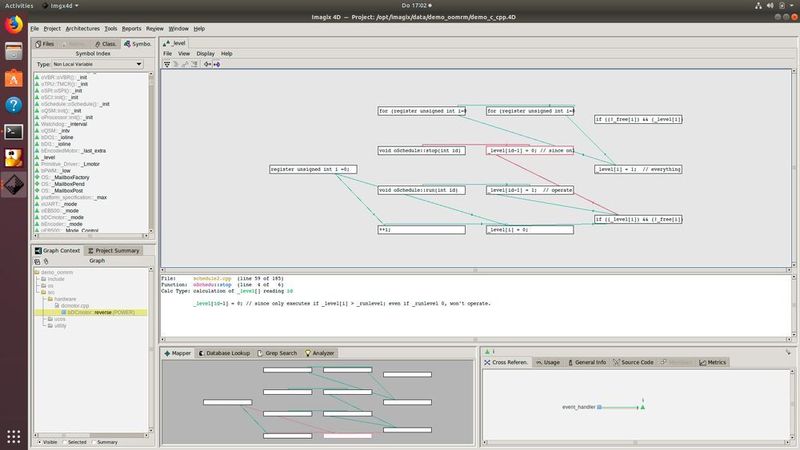Click graph node 'void oSchedule::stop(int id)'
Screen dimensions: 800x450
pyautogui.click(x=421, y=151)
